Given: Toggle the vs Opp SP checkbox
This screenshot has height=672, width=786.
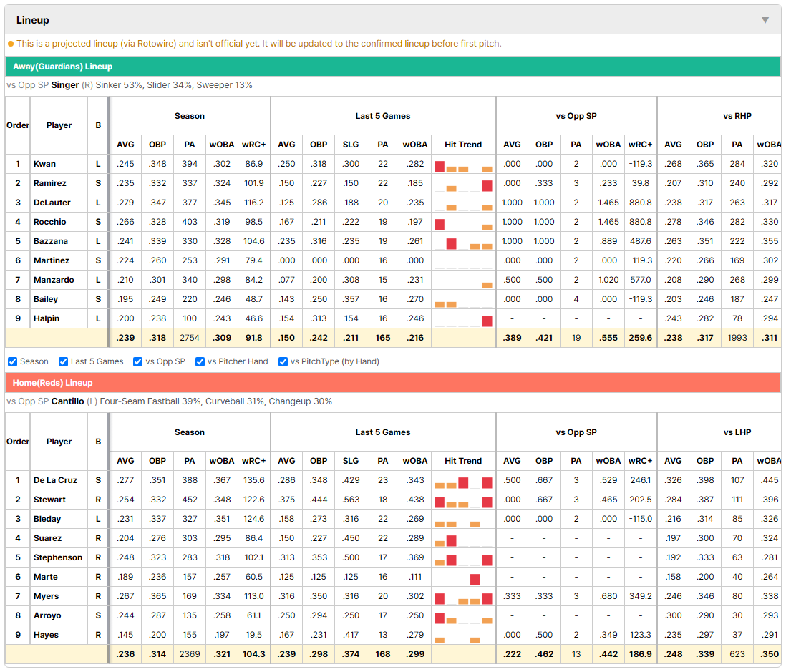Looking at the screenshot, I should [138, 361].
